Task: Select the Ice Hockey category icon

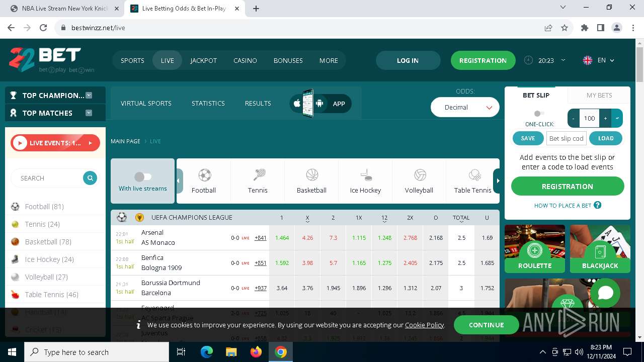Action: pyautogui.click(x=366, y=175)
